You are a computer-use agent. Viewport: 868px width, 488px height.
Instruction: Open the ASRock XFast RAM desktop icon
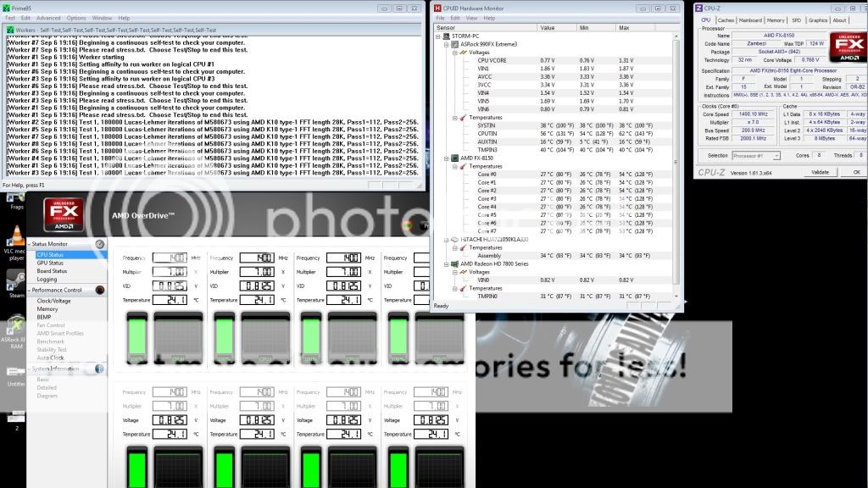14,332
